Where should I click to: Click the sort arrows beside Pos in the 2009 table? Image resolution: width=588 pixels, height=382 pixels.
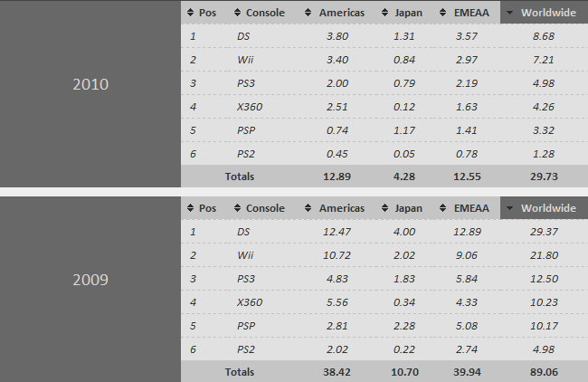[190, 208]
